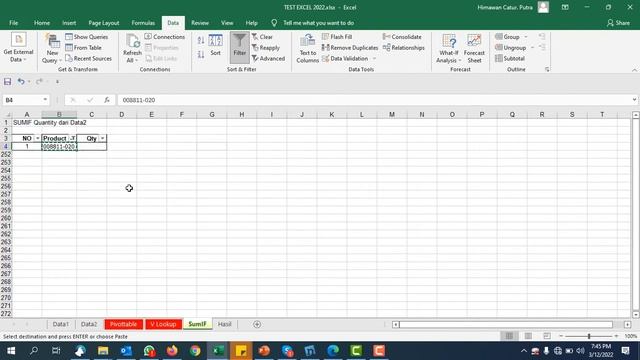
Task: Open Relationships command
Action: coord(404,47)
